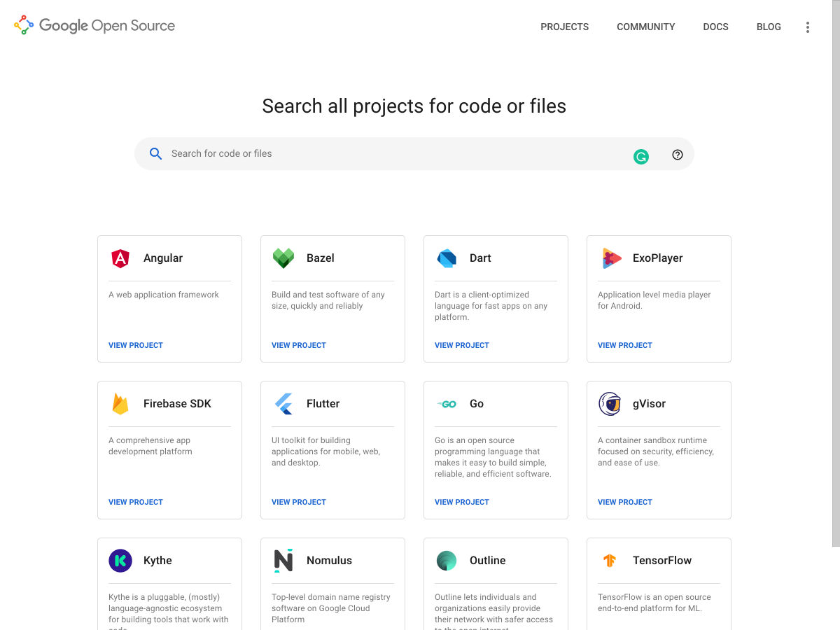This screenshot has width=840, height=630.
Task: Open the search help question-mark icon
Action: click(678, 155)
